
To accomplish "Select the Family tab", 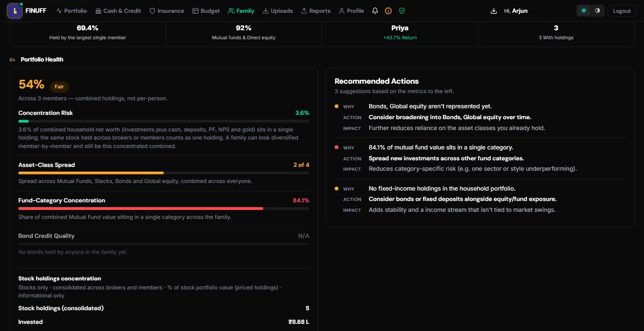I will tap(241, 11).
